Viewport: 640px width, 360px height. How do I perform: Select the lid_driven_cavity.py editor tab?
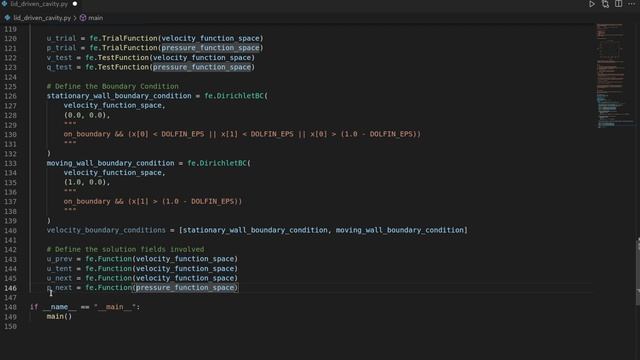click(39, 4)
